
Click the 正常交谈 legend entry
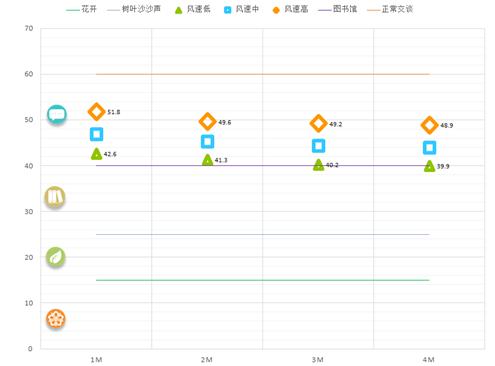click(390, 9)
